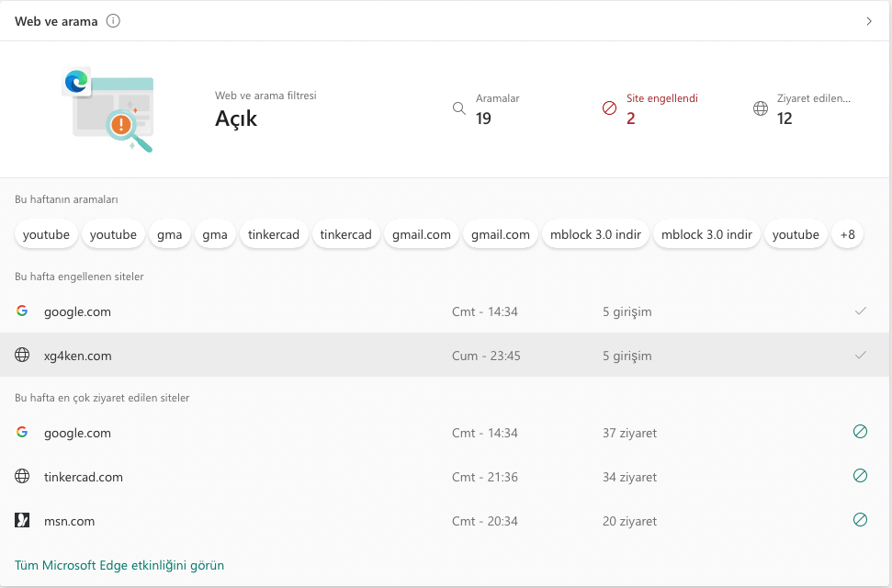Select the first tinkercad search chip
The width and height of the screenshot is (892, 588).
click(x=274, y=234)
